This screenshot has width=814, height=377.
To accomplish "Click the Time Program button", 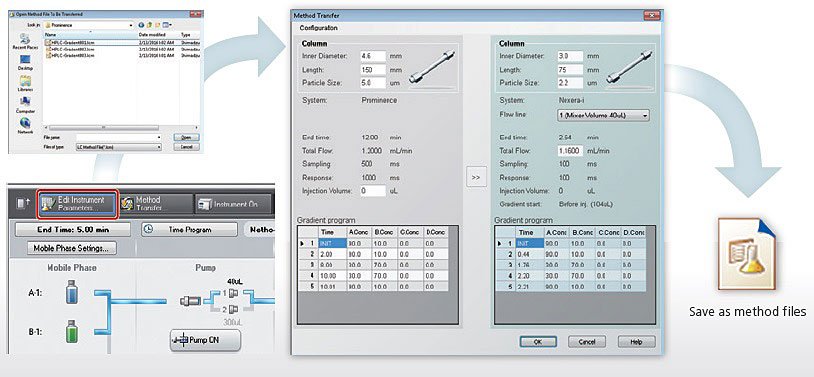I will [x=189, y=230].
